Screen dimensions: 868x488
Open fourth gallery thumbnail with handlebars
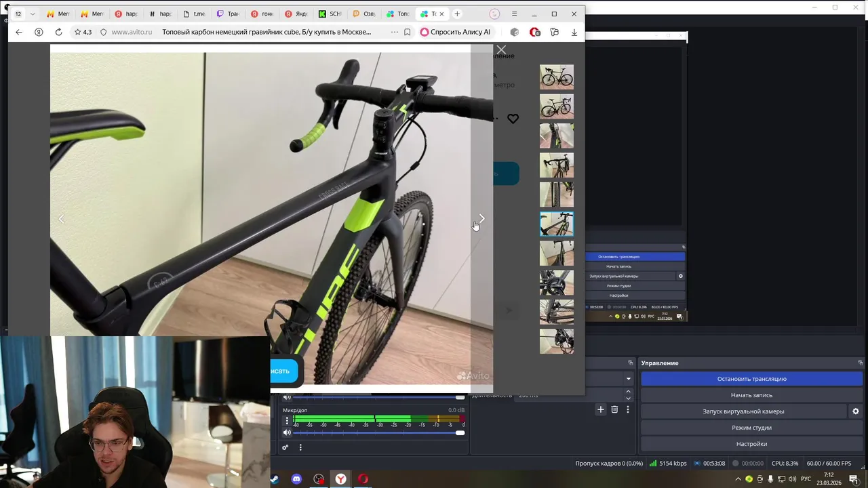pyautogui.click(x=557, y=165)
